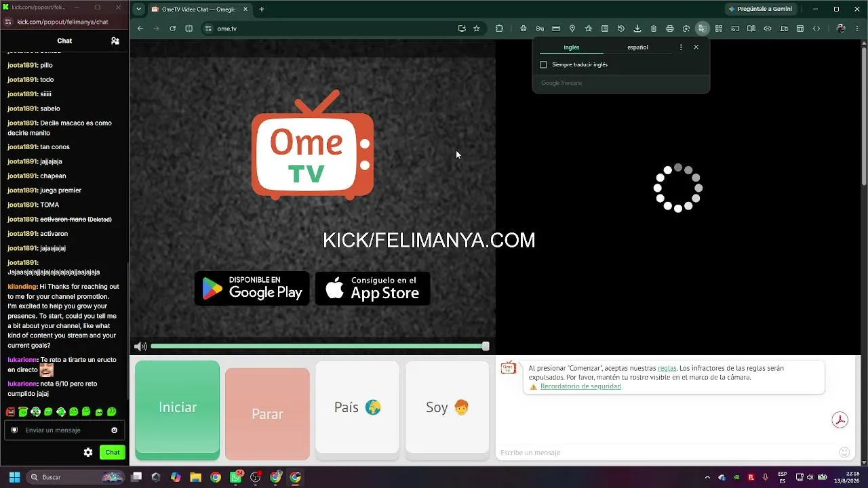
Task: Bookmark this page with the star icon
Action: click(x=477, y=28)
